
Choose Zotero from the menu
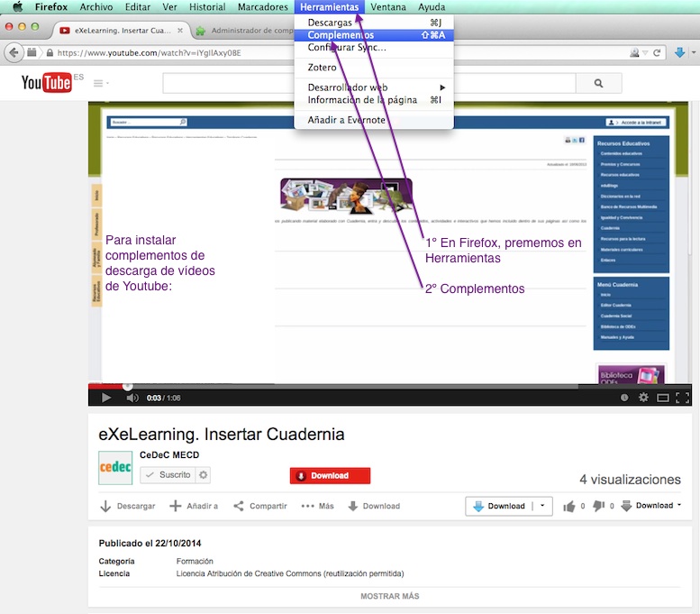pyautogui.click(x=374, y=68)
